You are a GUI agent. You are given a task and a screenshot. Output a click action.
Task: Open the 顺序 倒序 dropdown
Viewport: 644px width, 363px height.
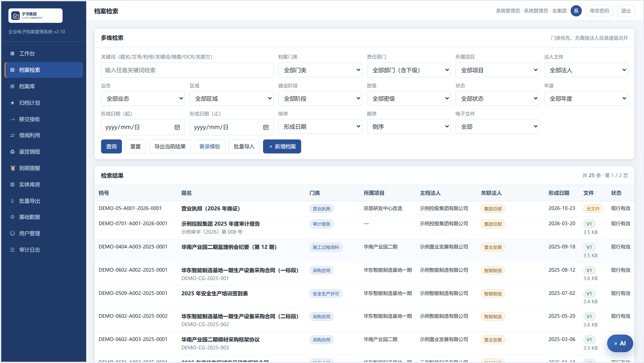[x=408, y=127]
